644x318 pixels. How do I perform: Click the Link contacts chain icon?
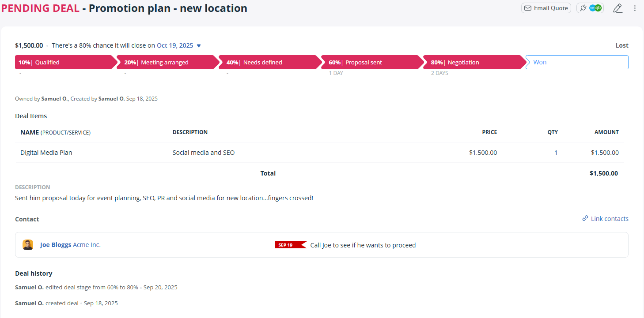(x=585, y=218)
